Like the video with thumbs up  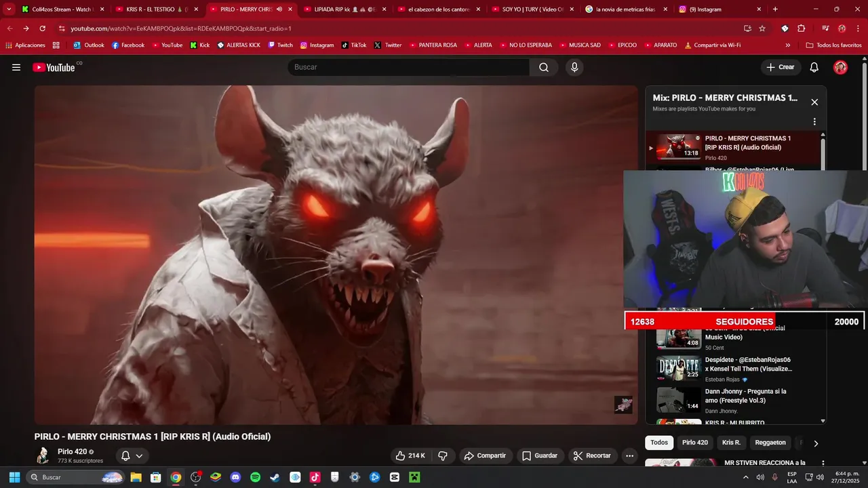tap(410, 455)
